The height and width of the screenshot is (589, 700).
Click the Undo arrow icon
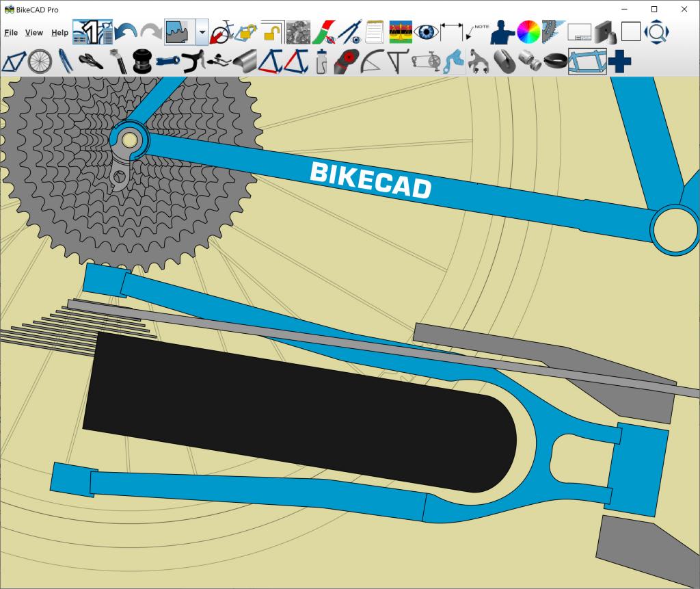coord(125,31)
